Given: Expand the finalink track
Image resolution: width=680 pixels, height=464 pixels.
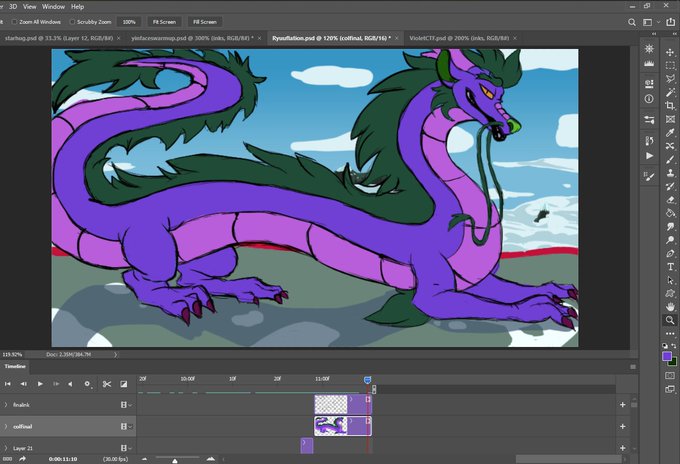Looking at the screenshot, I should pos(6,405).
